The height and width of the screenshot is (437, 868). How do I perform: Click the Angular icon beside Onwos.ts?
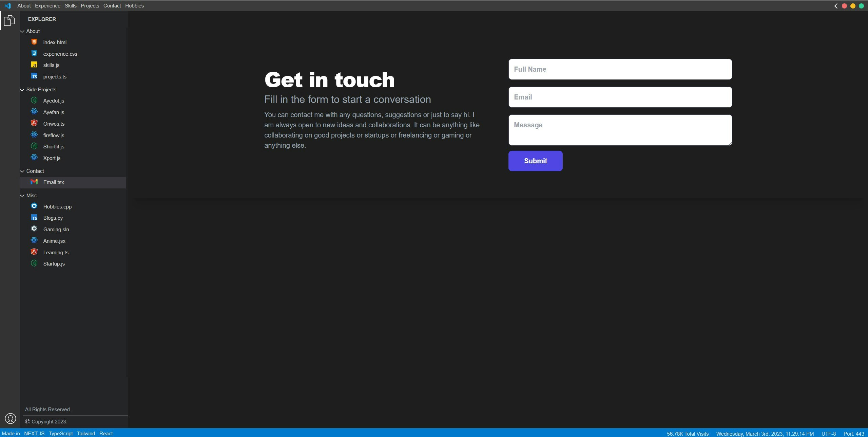(34, 123)
